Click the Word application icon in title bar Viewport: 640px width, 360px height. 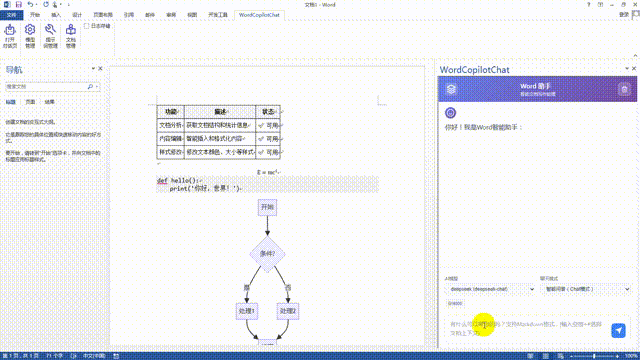(7, 4)
